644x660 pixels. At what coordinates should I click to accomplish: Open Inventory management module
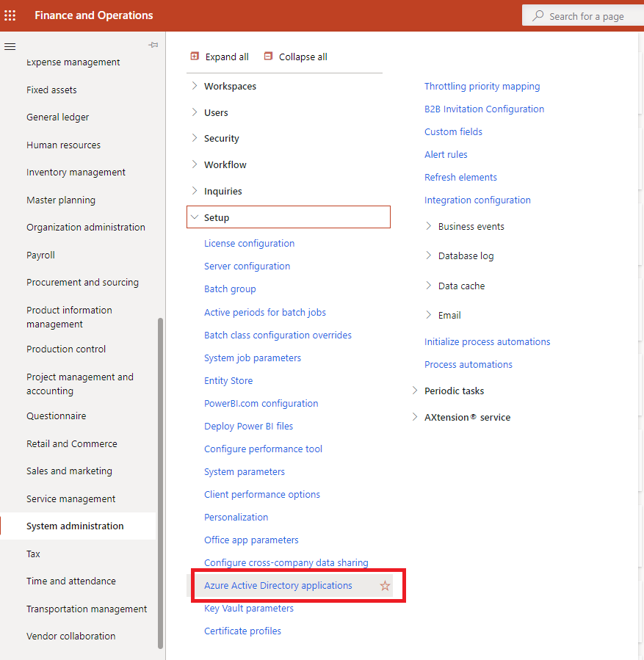[x=76, y=172]
